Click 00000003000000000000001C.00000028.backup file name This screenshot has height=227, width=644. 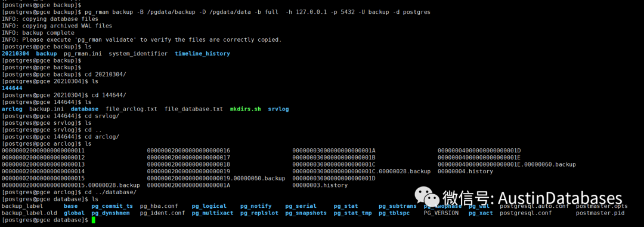click(361, 171)
